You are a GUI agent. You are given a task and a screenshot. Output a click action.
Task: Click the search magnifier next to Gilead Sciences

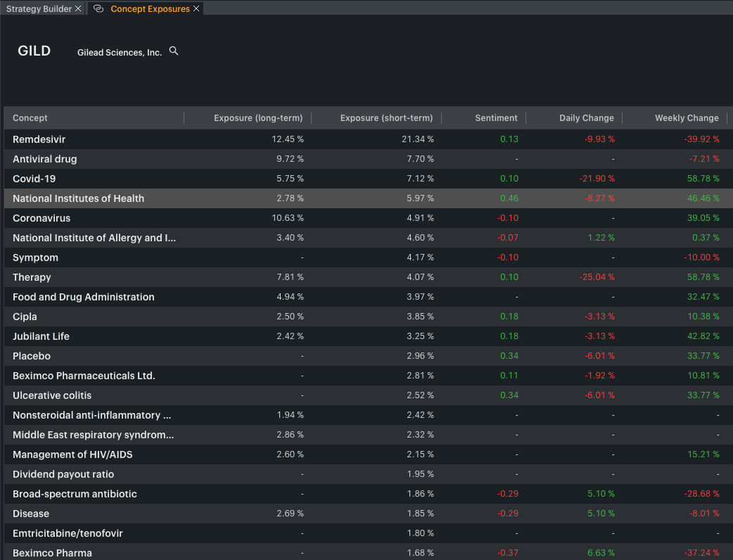pyautogui.click(x=174, y=51)
